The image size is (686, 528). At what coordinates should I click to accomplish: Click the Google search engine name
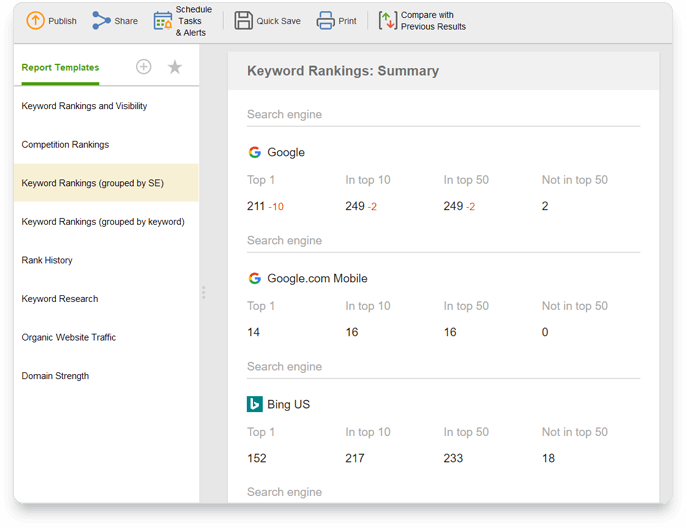click(x=286, y=152)
